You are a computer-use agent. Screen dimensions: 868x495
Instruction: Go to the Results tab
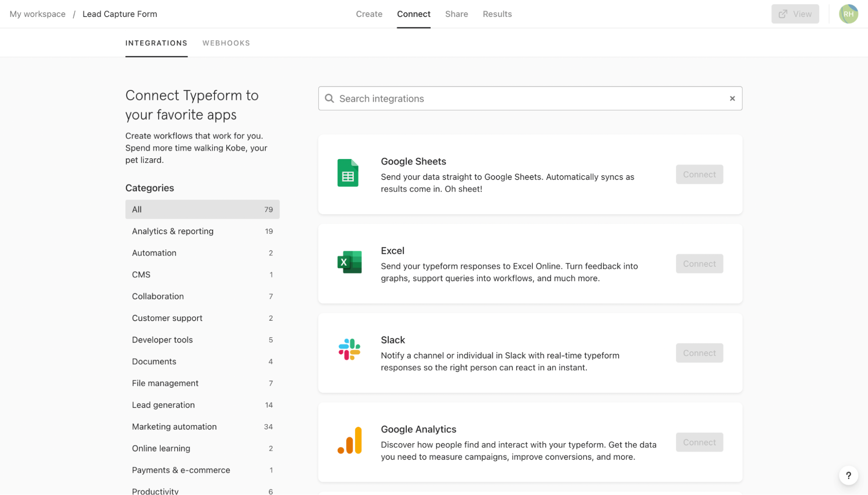pyautogui.click(x=497, y=14)
